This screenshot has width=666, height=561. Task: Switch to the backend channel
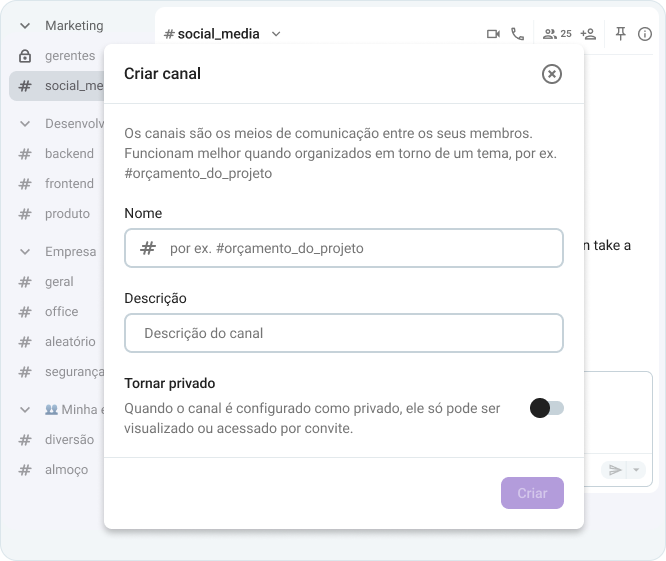click(x=69, y=154)
